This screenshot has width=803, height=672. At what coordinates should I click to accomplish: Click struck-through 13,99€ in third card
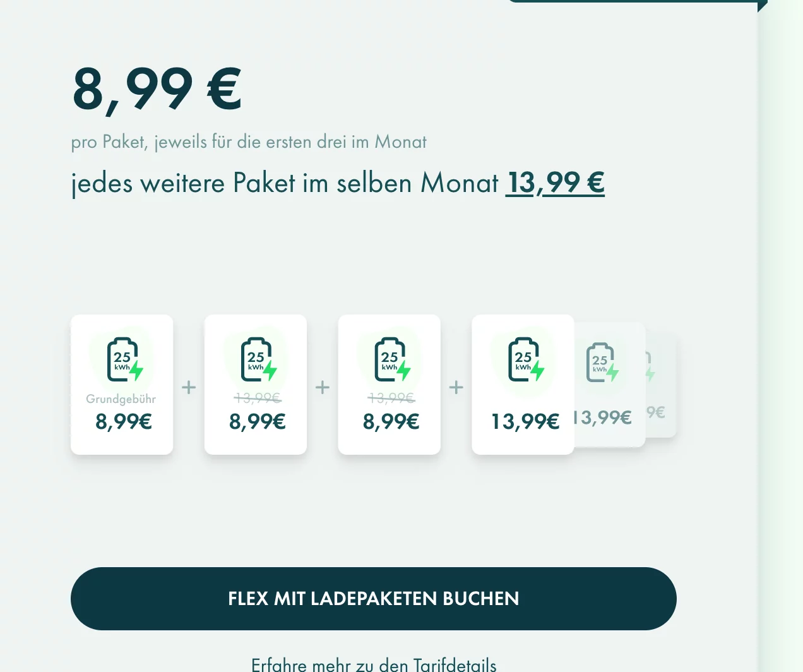[x=391, y=398]
